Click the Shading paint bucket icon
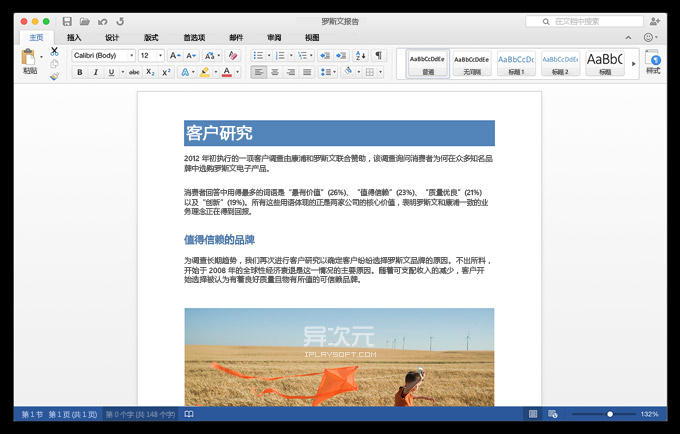Image resolution: width=680 pixels, height=434 pixels. 348,72
